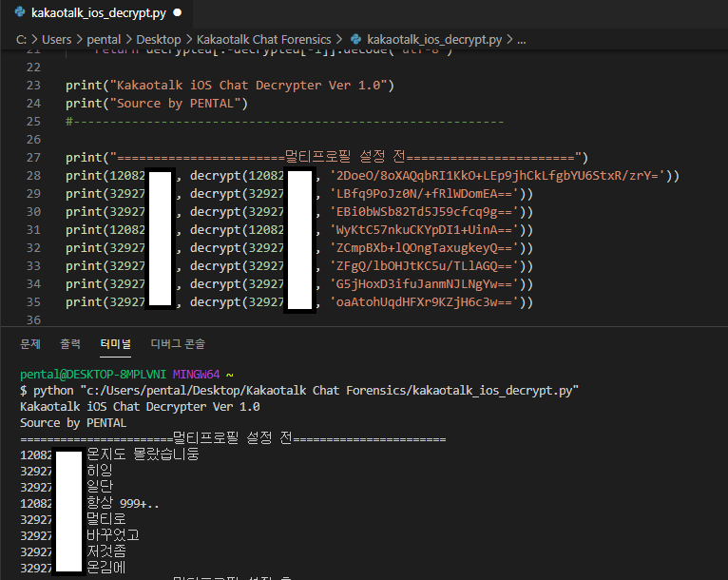Screen dimensions: 728x580
Task: Click the terminal output 항상 999+..
Action: click(x=123, y=503)
